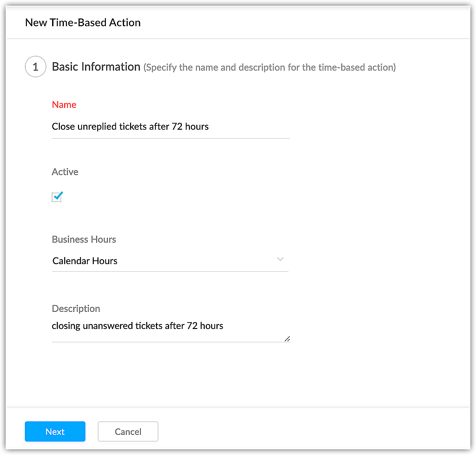The width and height of the screenshot is (476, 455).
Task: Click '72 hours' in the Description text
Action: (x=205, y=326)
